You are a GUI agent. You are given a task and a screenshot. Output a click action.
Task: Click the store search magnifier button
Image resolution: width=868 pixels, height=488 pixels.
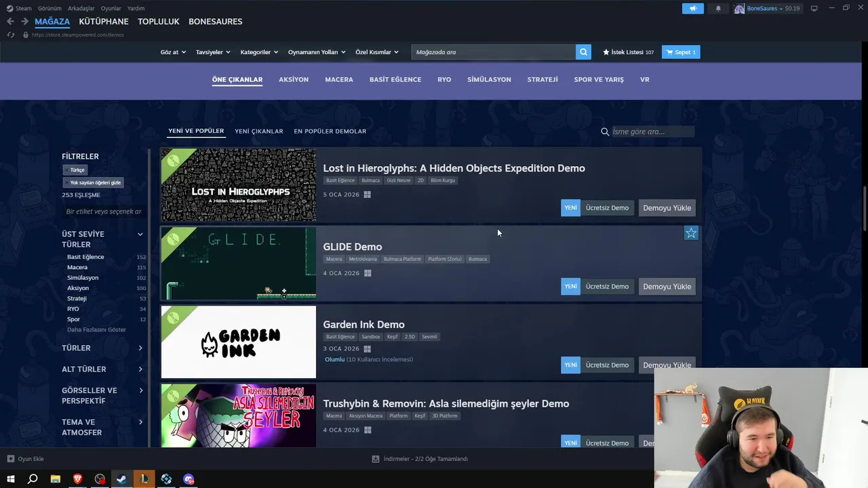tap(583, 52)
